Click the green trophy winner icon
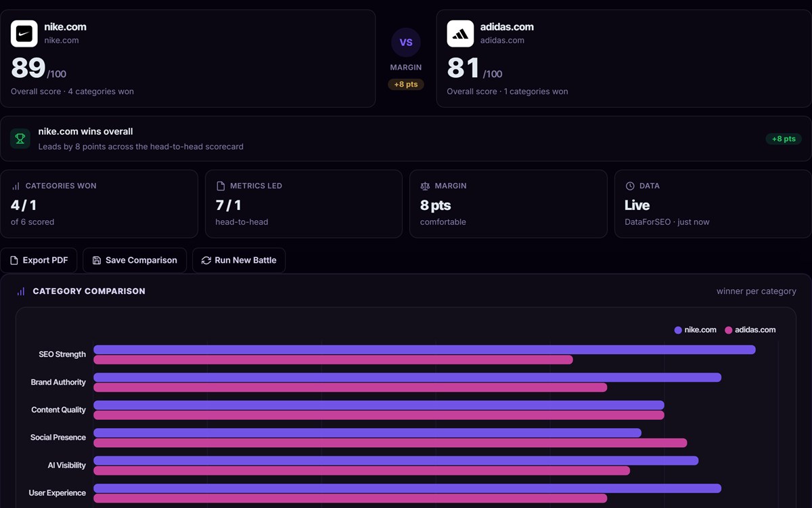The width and height of the screenshot is (812, 508). click(x=20, y=139)
